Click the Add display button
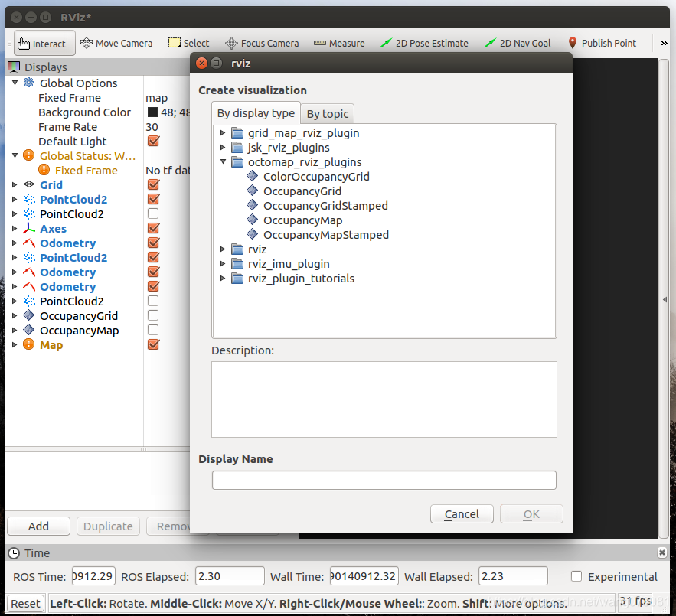 click(x=38, y=526)
